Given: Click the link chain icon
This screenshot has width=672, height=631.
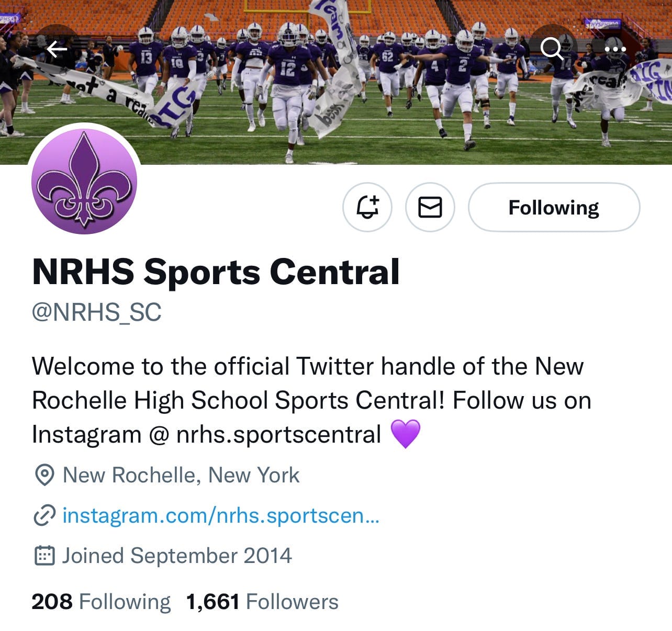Looking at the screenshot, I should coord(44,515).
